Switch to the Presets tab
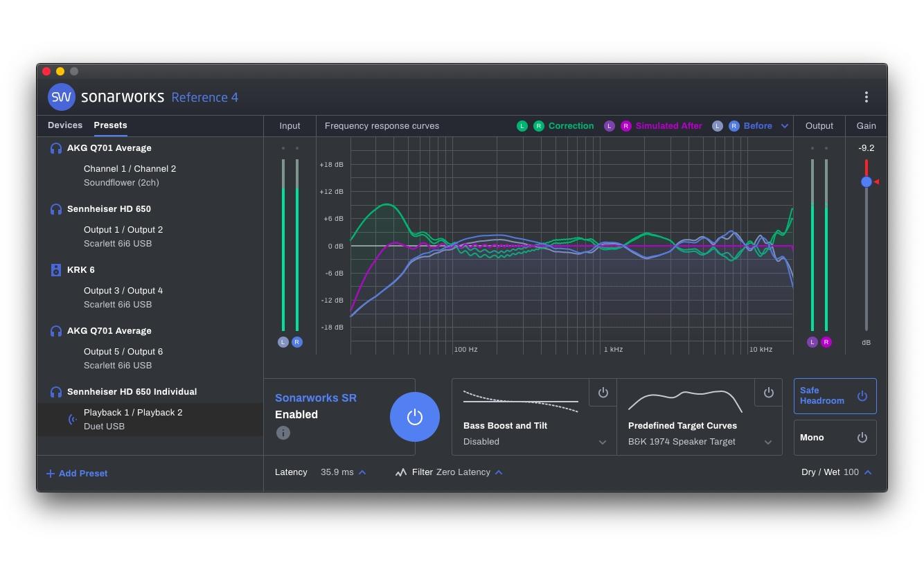924x581 pixels. tap(111, 125)
